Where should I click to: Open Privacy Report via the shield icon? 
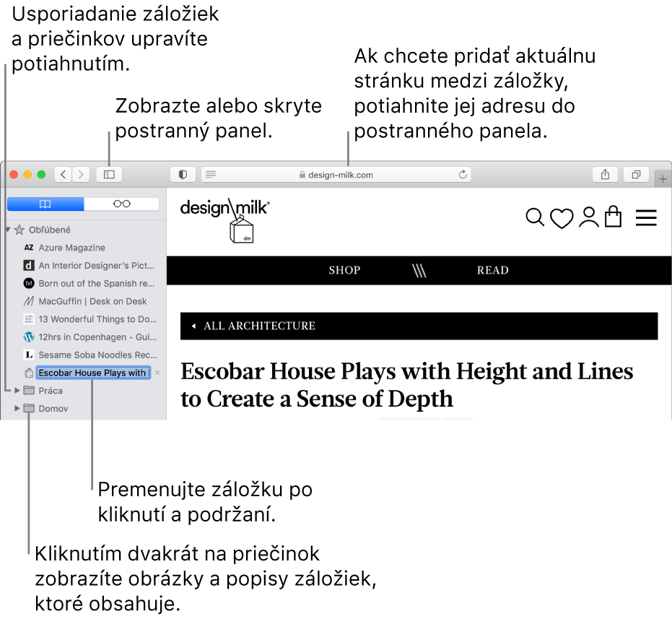tap(182, 174)
